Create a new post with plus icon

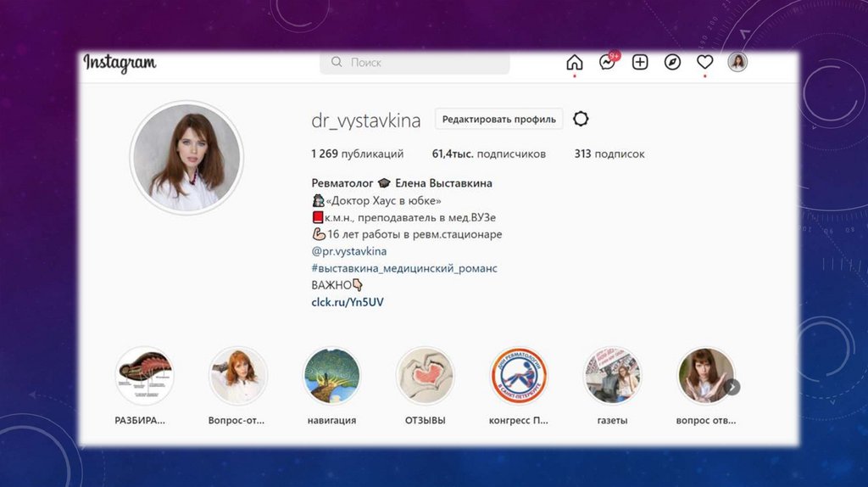pyautogui.click(x=640, y=62)
